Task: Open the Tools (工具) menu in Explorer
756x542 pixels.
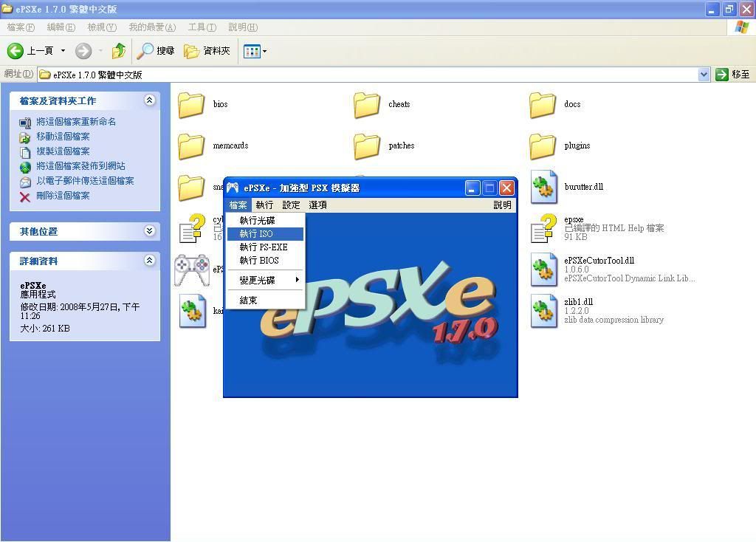Action: point(202,27)
